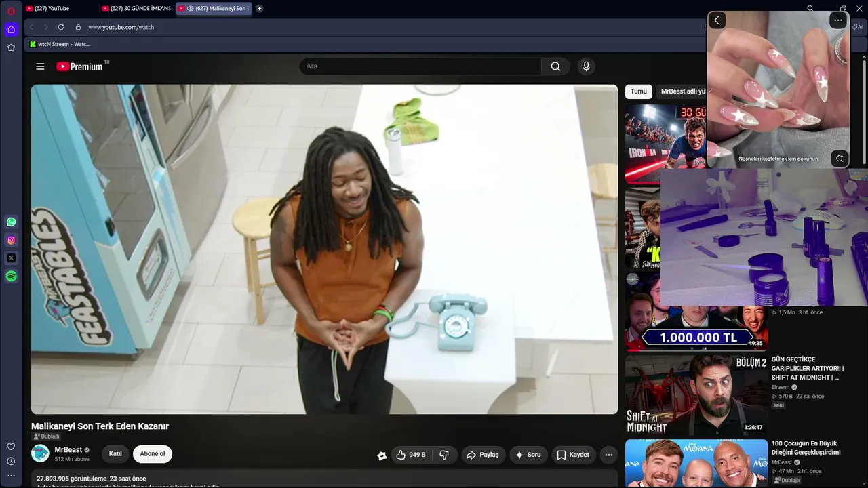Open 'GÜN GEÇTİKÇE GARİPLİKLER ARTIYOR' video title
The width and height of the screenshot is (868, 488).
click(x=807, y=368)
